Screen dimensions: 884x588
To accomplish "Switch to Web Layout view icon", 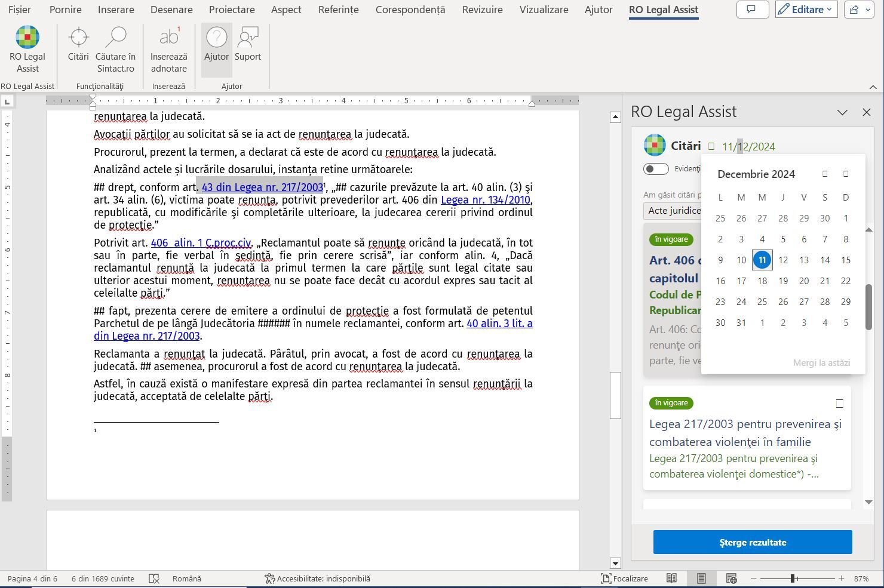I will pos(731,578).
